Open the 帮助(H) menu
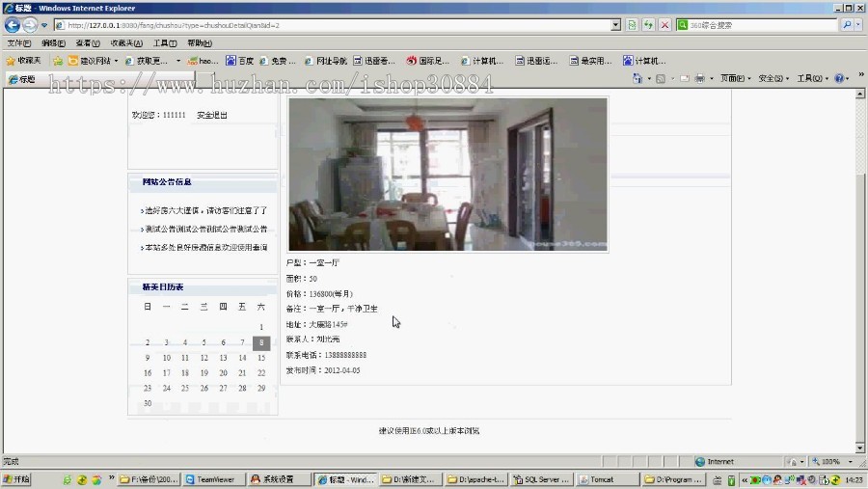868x489 pixels. (200, 43)
